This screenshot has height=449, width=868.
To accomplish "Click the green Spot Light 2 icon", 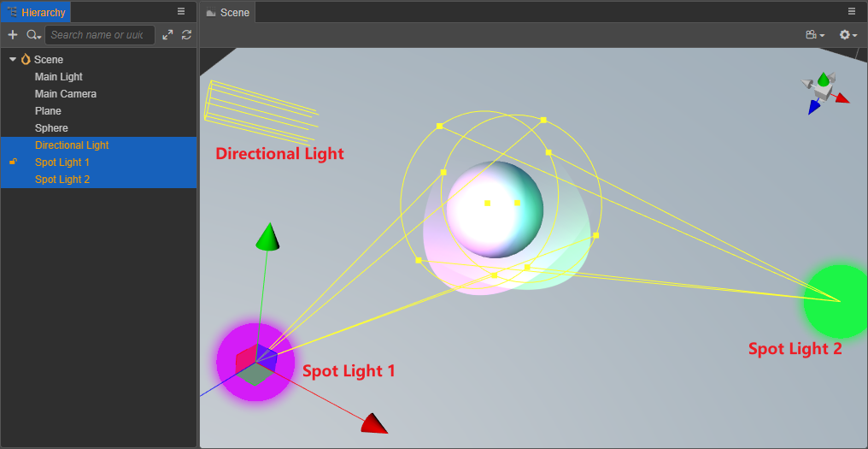I will point(837,302).
